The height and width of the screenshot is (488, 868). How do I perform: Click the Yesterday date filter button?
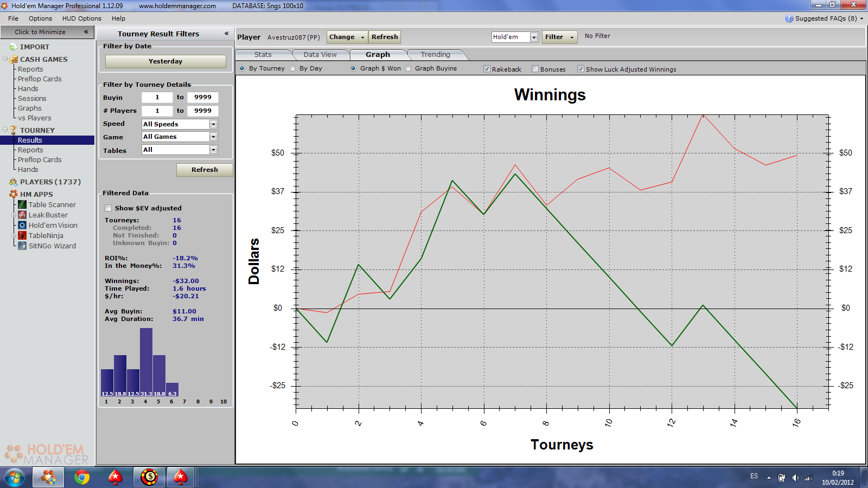pyautogui.click(x=165, y=61)
